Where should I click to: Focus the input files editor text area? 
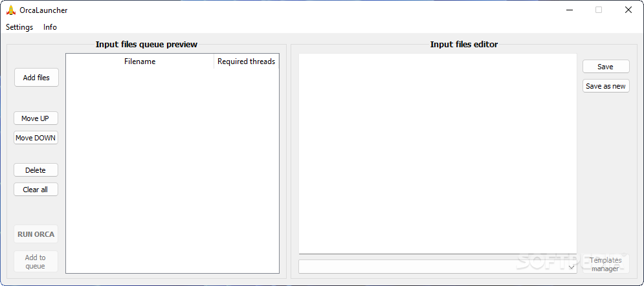(x=438, y=153)
